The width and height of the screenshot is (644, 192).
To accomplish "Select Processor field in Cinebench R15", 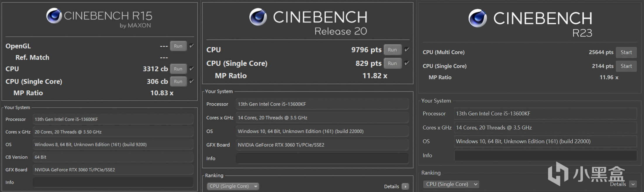I will tap(113, 119).
